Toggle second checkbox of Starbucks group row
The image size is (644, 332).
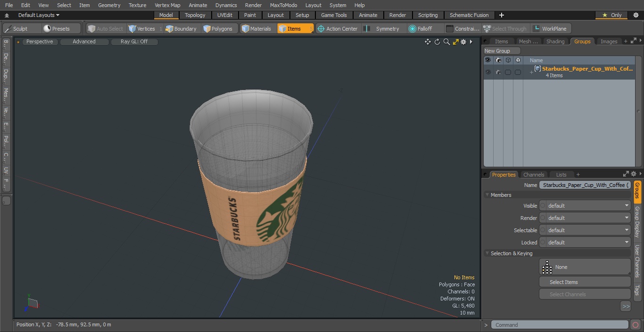point(518,72)
